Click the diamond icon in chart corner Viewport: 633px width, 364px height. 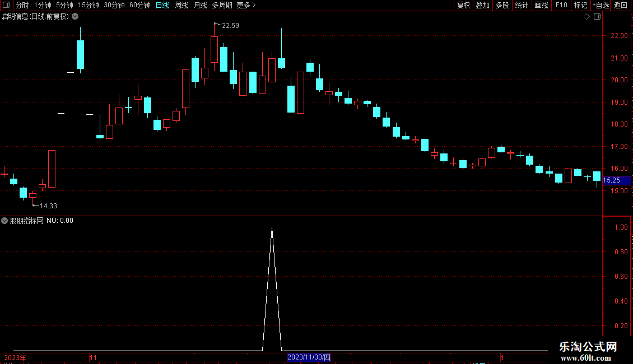point(587,17)
